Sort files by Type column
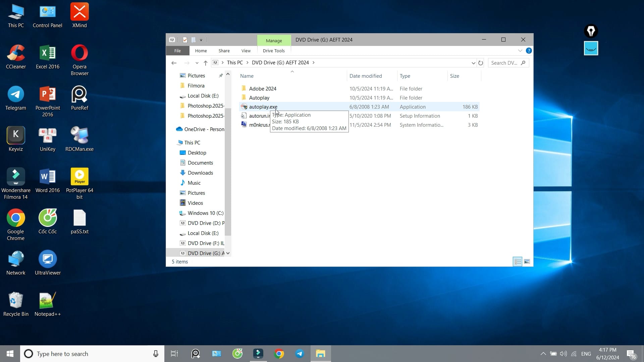 [422, 76]
